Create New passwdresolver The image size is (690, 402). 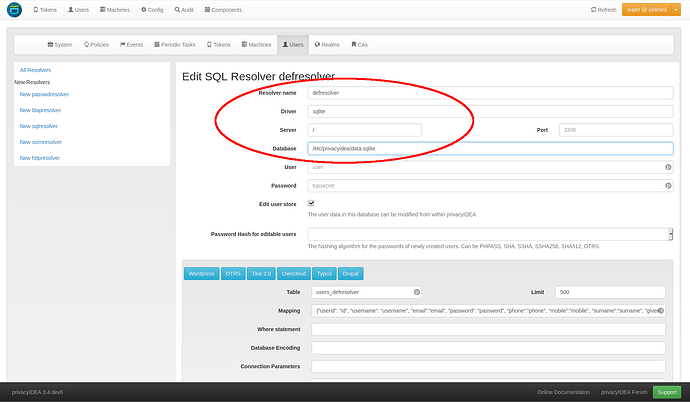(44, 94)
